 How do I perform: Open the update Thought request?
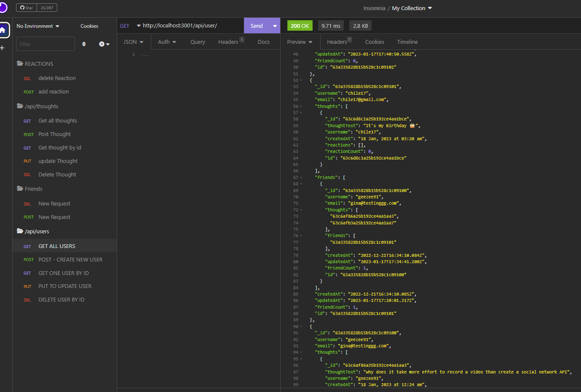[x=65, y=161]
